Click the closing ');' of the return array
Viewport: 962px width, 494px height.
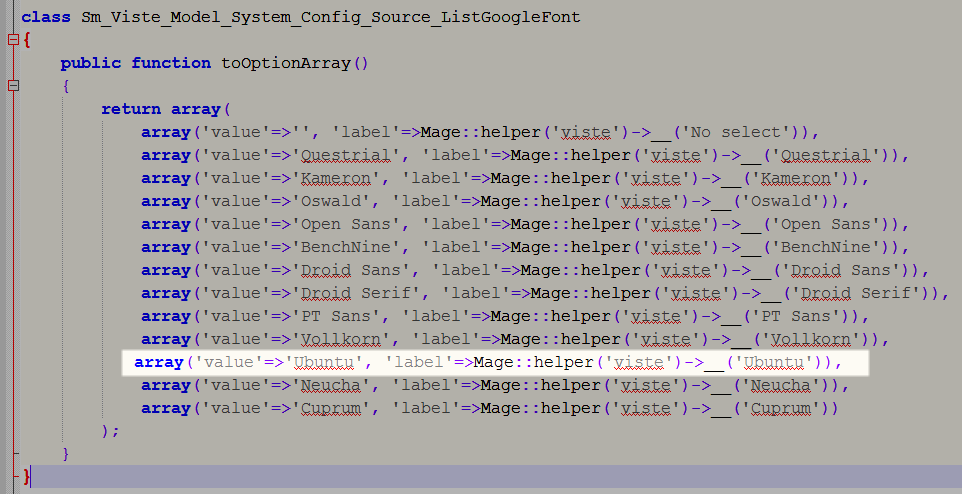pos(110,431)
